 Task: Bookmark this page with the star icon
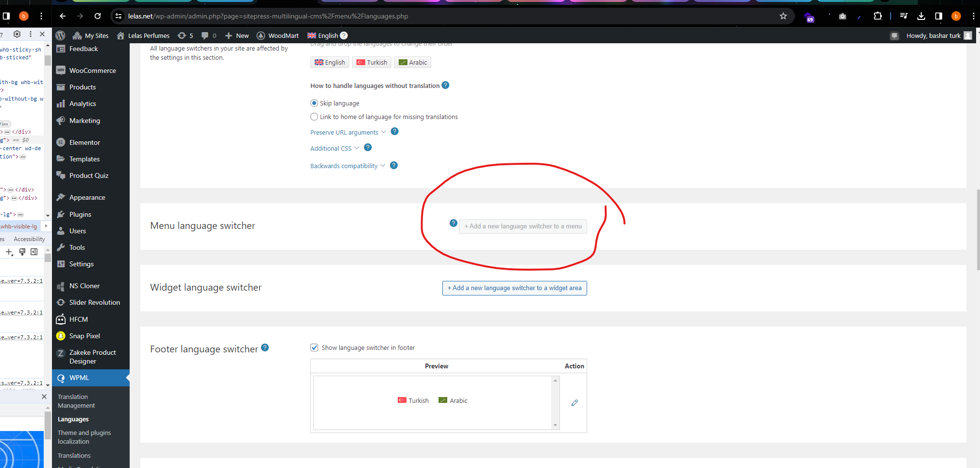[783, 16]
